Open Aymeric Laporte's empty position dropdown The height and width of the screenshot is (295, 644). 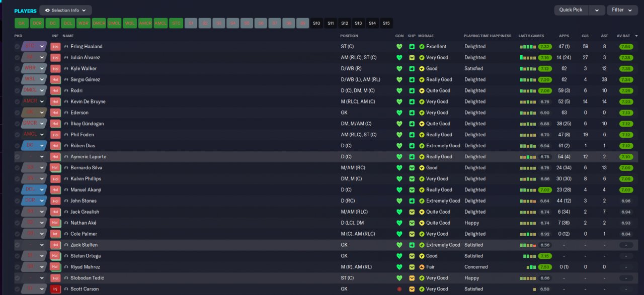click(42, 157)
